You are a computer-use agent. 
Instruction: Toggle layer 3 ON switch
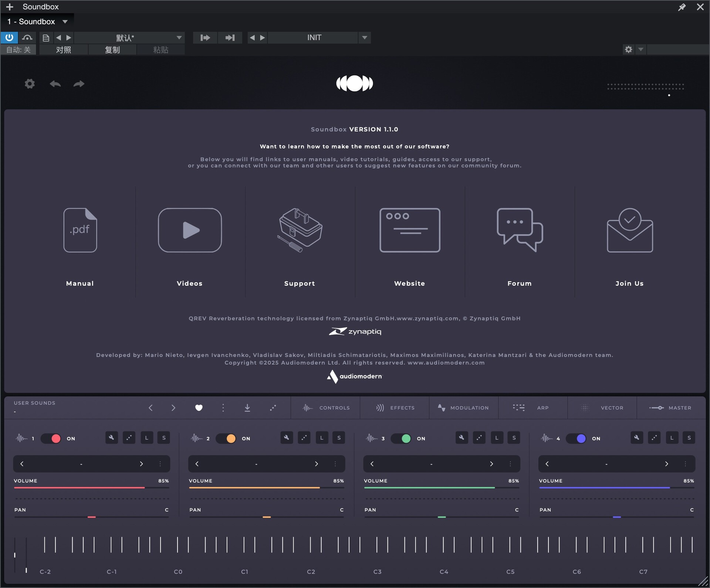click(401, 439)
